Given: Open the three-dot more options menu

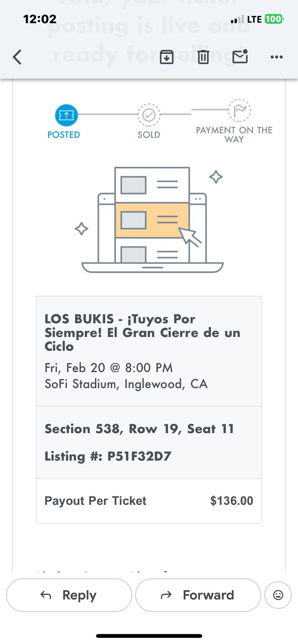Looking at the screenshot, I should [x=276, y=57].
